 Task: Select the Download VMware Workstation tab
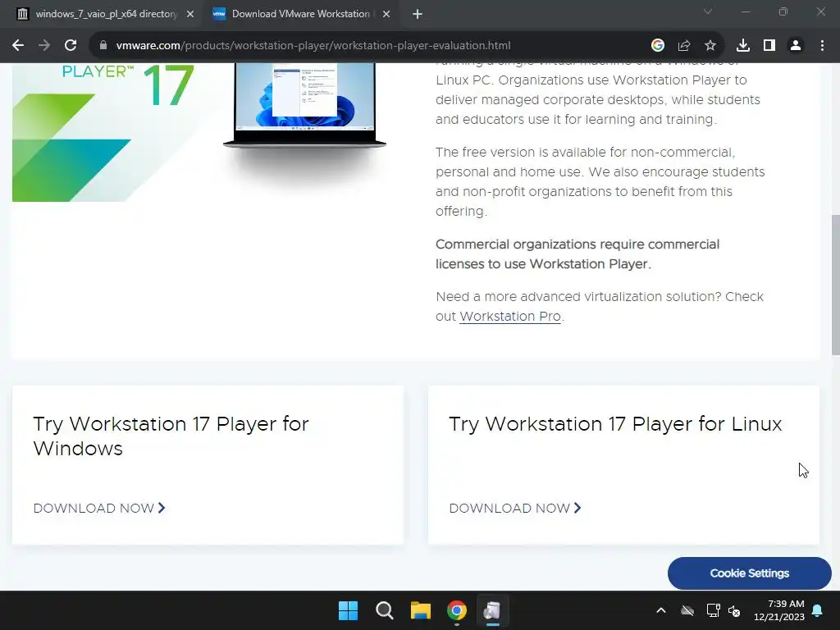pos(300,14)
